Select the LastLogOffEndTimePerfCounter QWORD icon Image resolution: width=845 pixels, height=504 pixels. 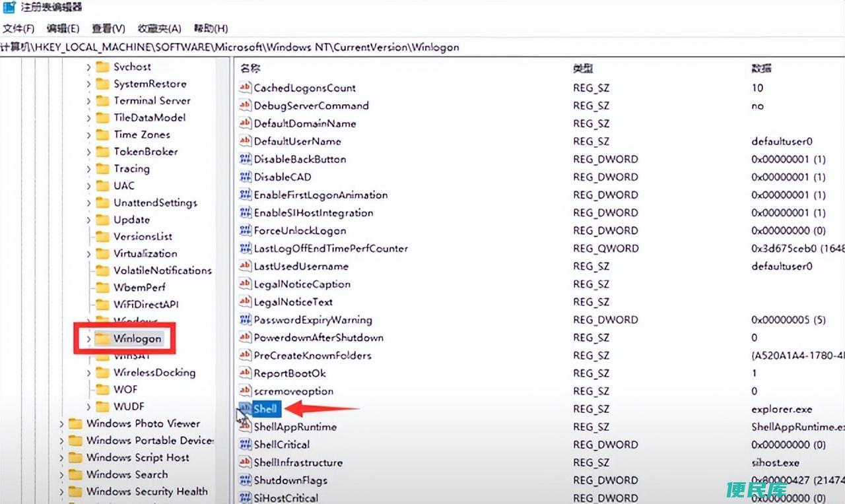[x=245, y=248]
